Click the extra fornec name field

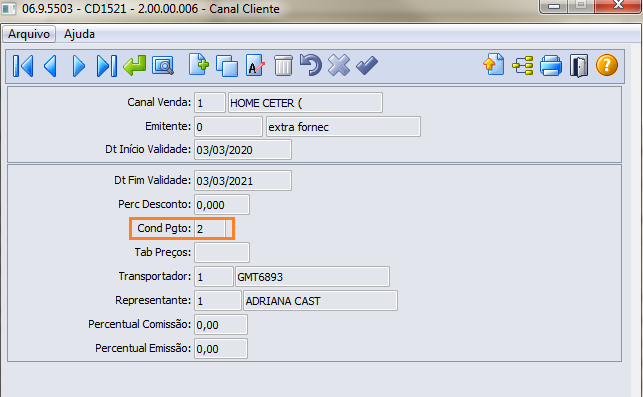click(343, 127)
